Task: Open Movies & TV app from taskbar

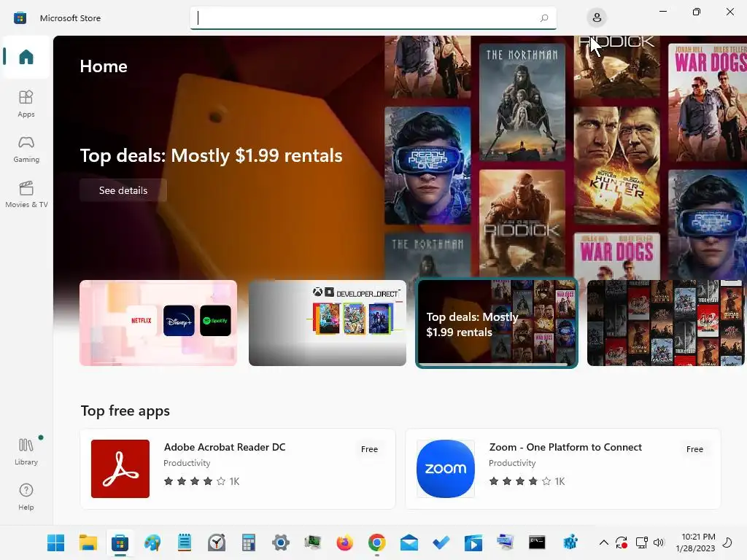Action: pyautogui.click(x=473, y=542)
